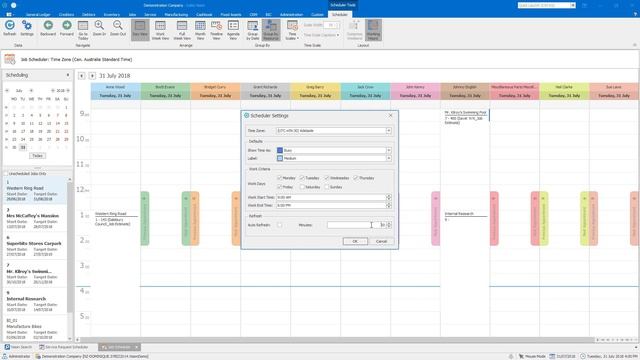
Task: Uncheck Tuesday work day
Action: click(302, 178)
